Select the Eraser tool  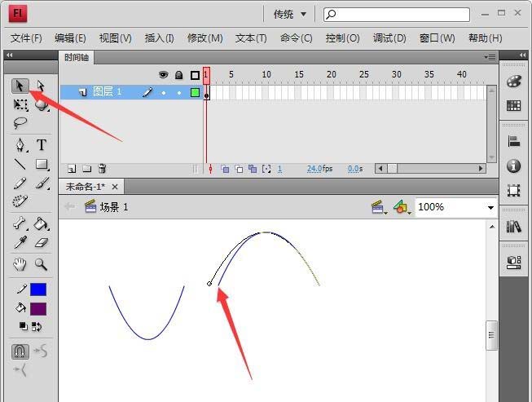pyautogui.click(x=42, y=243)
